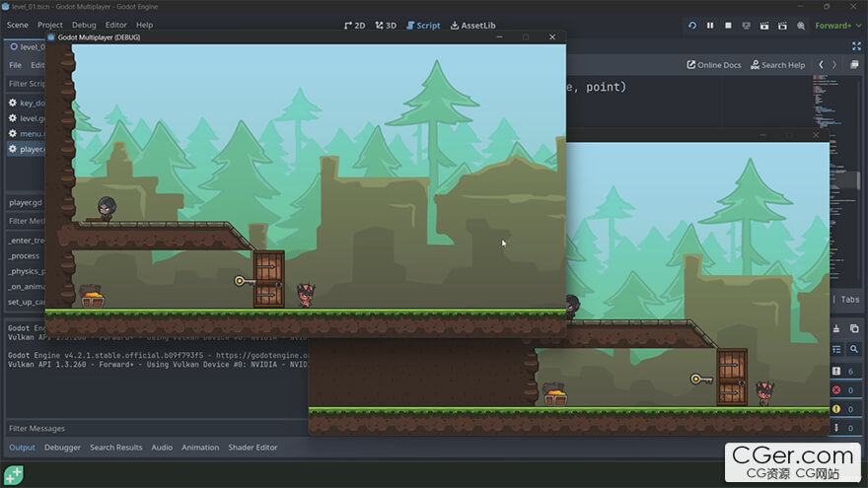
Task: Open Online Docs link
Action: pos(714,65)
